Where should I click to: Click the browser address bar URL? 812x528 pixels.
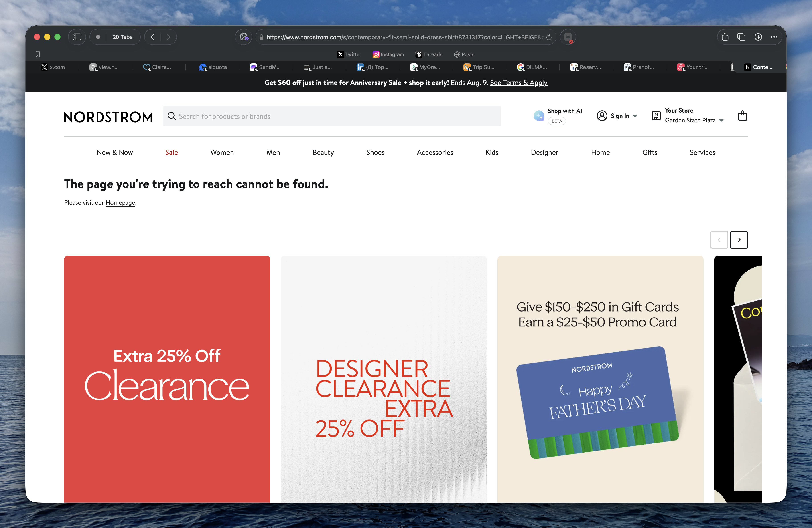[405, 37]
